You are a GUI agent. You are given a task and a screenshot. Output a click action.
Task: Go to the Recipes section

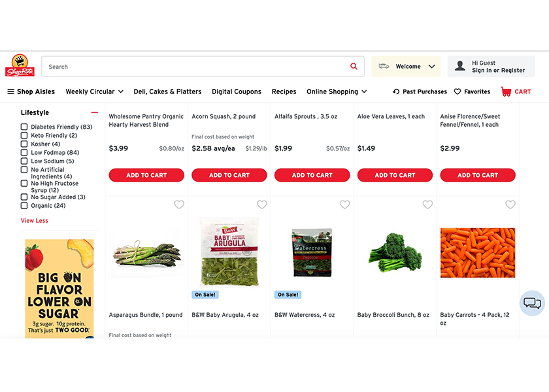click(284, 91)
